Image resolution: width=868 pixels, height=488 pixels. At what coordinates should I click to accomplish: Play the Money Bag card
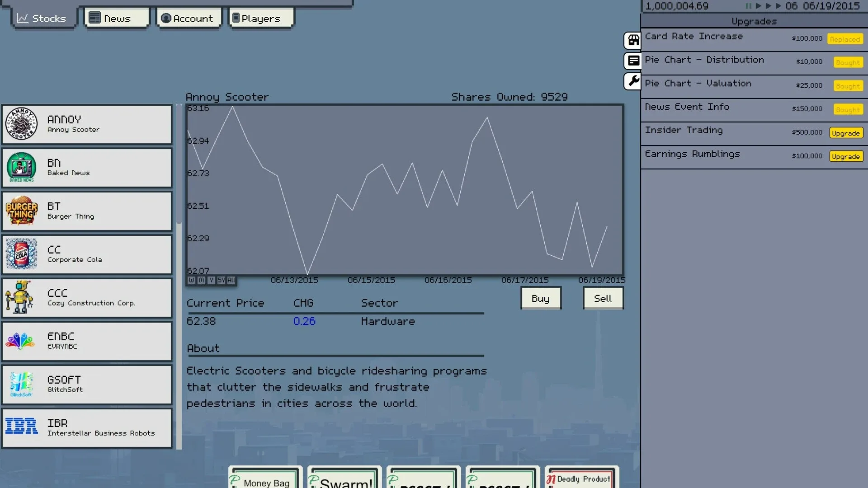click(x=265, y=479)
